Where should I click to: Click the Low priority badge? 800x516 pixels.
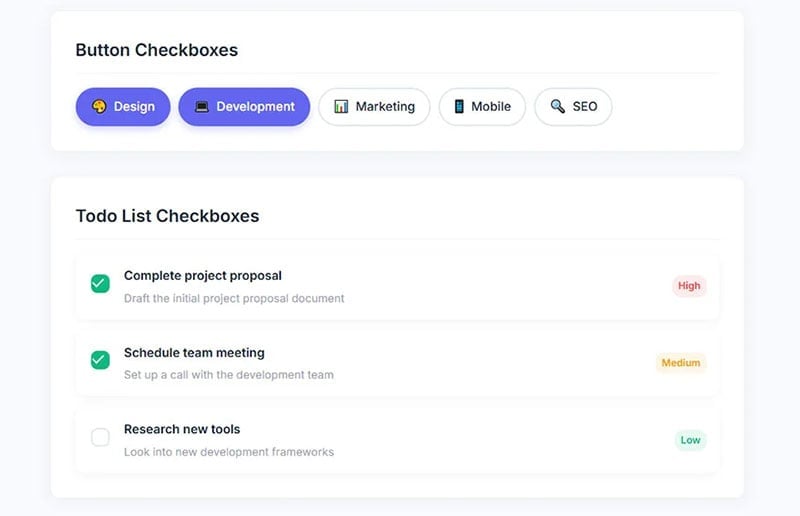690,440
